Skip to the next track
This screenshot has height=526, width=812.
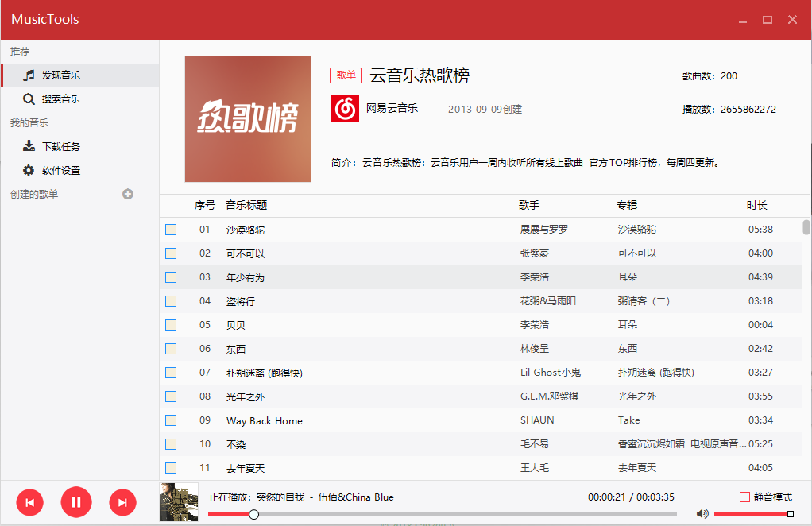(122, 502)
